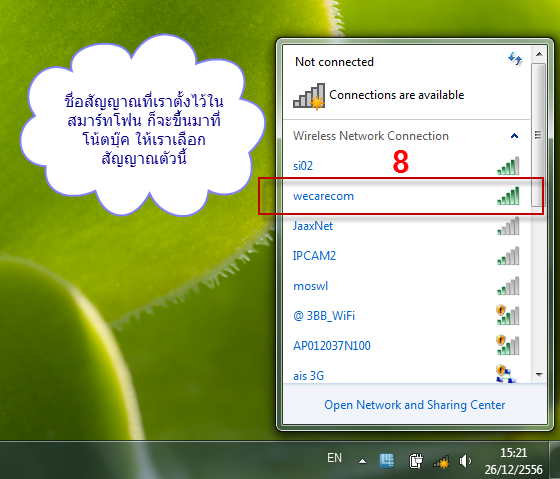560x479 pixels.
Task: Click unsecured signal icon for @ 3BB_WiFi
Action: (508, 315)
